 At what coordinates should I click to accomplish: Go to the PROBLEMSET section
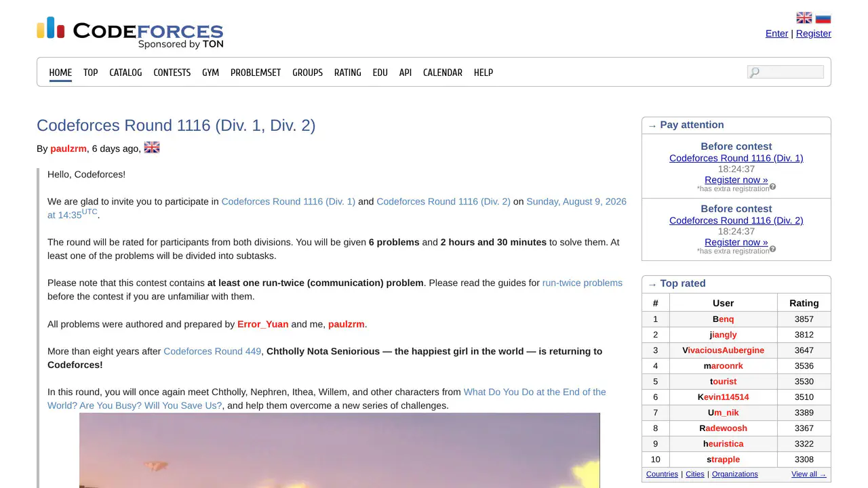tap(256, 73)
